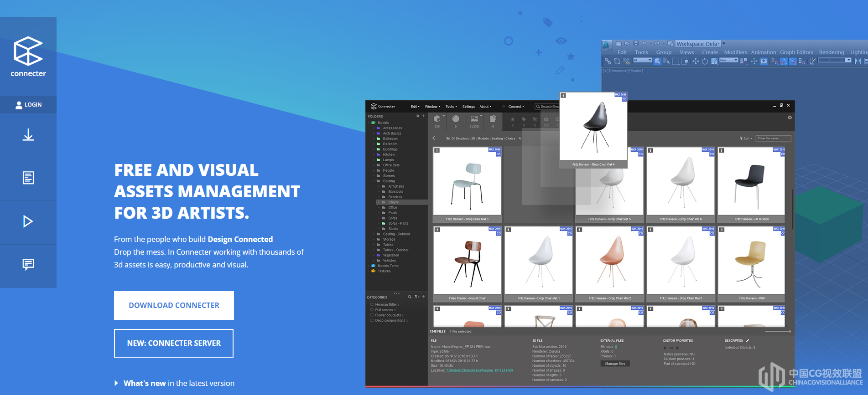Open the categories sort dropdown icon
Image resolution: width=868 pixels, height=395 pixels.
[x=416, y=297]
